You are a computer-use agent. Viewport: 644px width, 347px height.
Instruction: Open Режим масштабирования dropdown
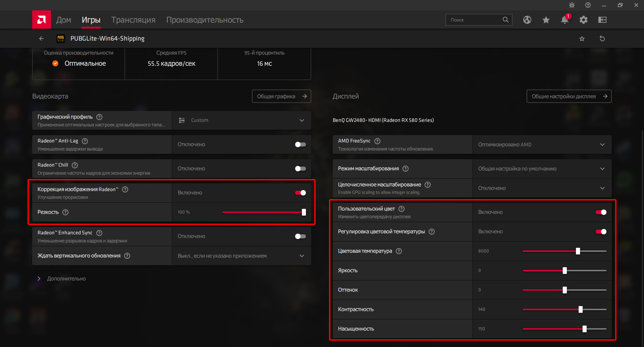point(542,169)
